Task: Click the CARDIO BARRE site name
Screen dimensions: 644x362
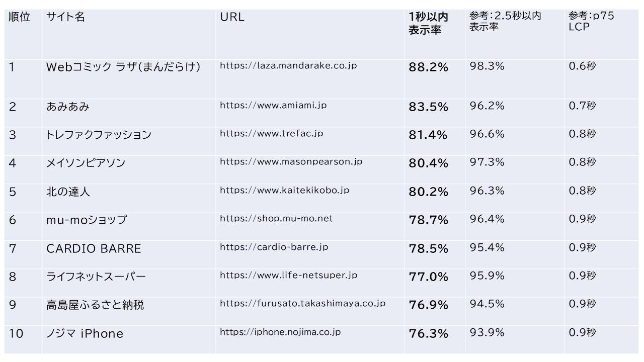Action: click(x=94, y=249)
